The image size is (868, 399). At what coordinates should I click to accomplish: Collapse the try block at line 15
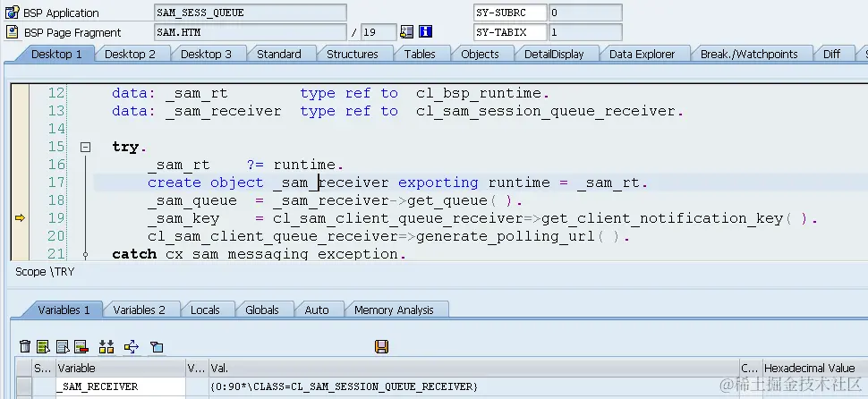click(85, 147)
